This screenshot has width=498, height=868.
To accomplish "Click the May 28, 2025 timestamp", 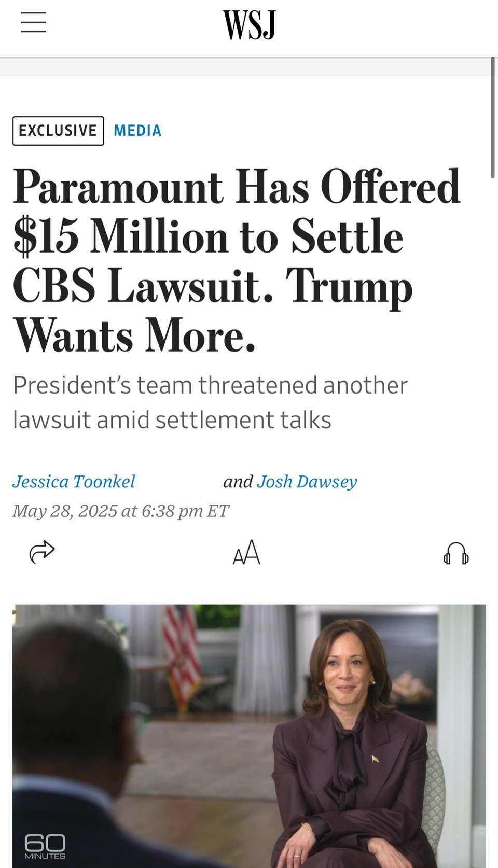I will coord(120,511).
